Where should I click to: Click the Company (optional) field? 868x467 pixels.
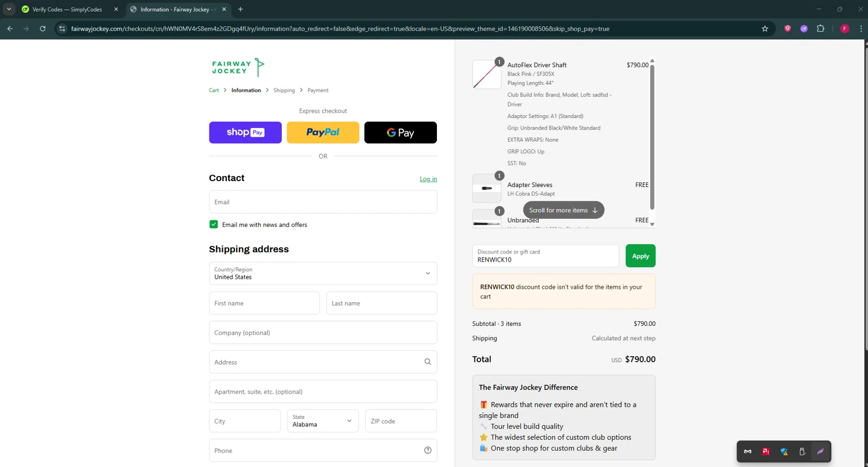pyautogui.click(x=323, y=332)
